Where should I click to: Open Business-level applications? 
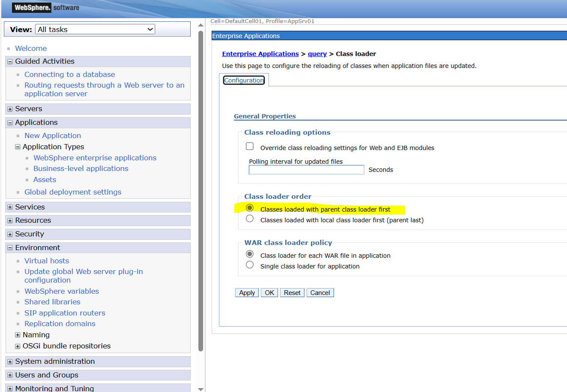[81, 168]
